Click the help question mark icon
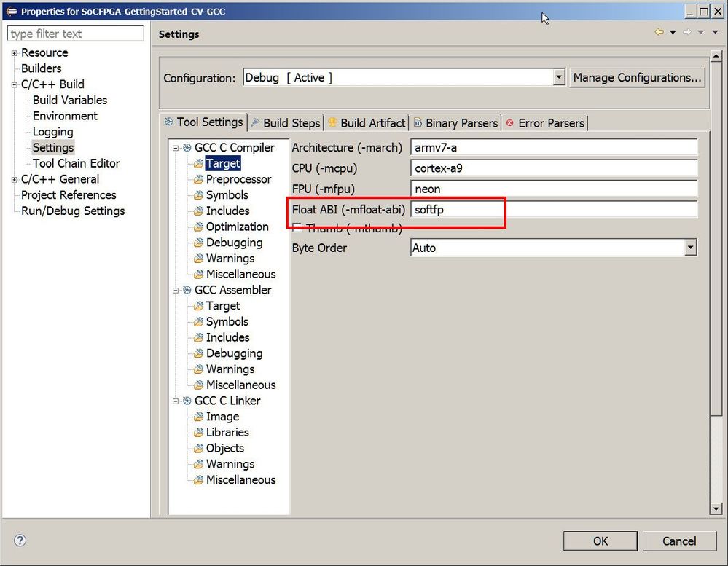The width and height of the screenshot is (728, 566). point(20,541)
